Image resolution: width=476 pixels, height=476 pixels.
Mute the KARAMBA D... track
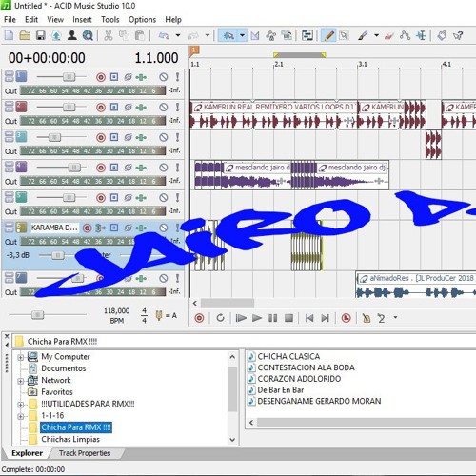164,228
